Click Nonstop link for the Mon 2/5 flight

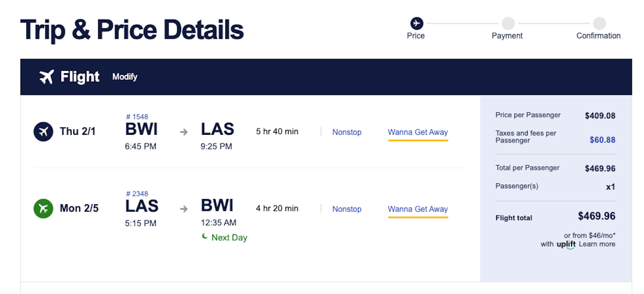coord(347,209)
